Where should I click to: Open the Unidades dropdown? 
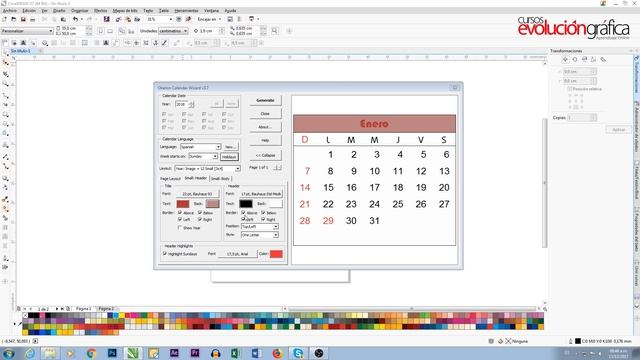[x=173, y=31]
